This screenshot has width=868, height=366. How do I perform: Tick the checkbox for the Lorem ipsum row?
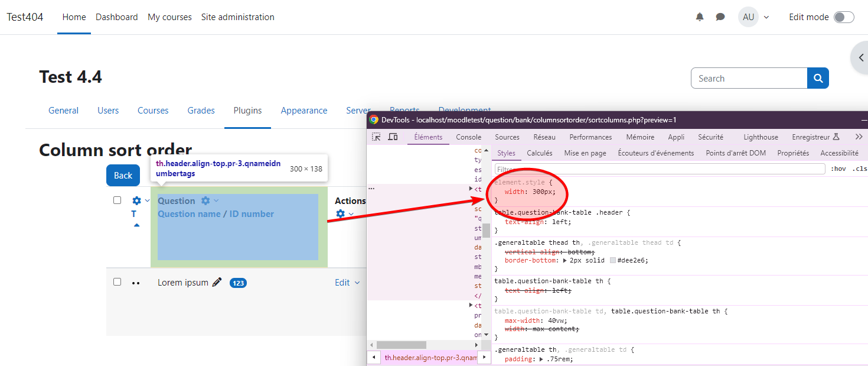pos(117,282)
